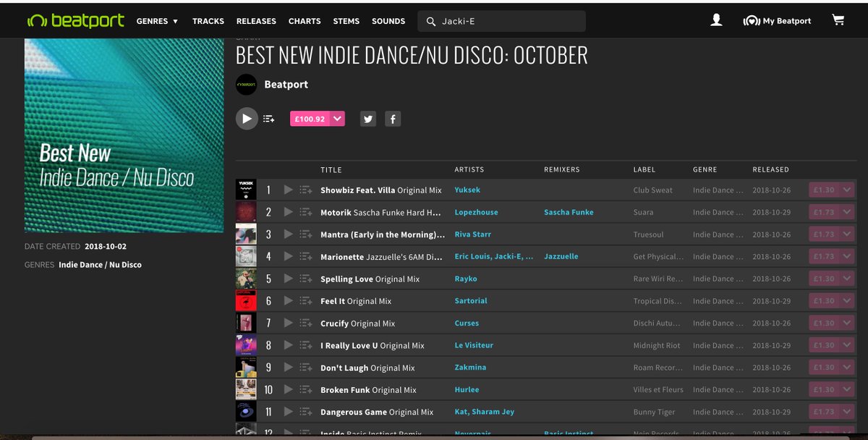Queue the Don't Laugh track
This screenshot has height=440, width=868.
(305, 368)
